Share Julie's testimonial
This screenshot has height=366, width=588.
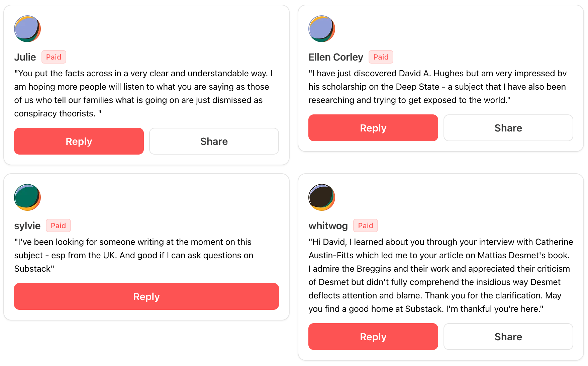(214, 141)
